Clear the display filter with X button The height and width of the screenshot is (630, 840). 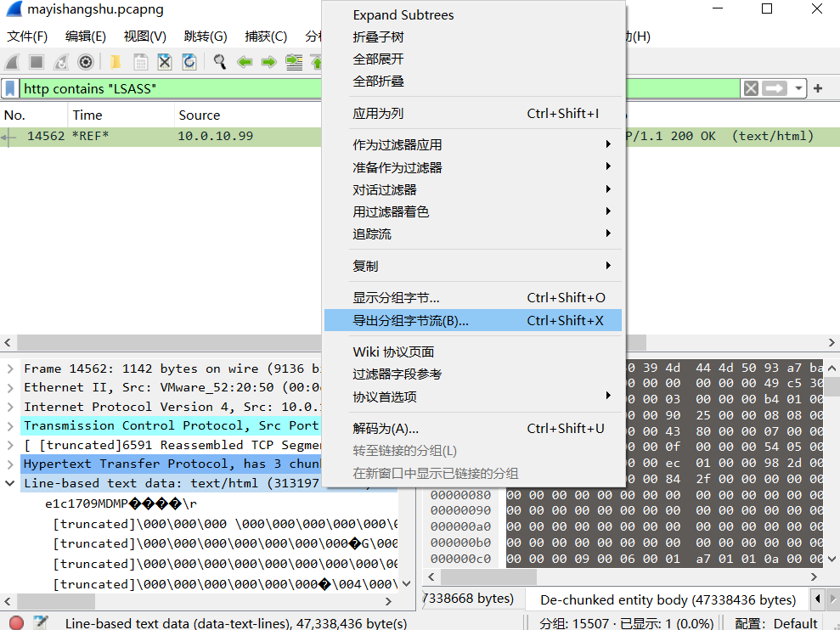(x=751, y=88)
